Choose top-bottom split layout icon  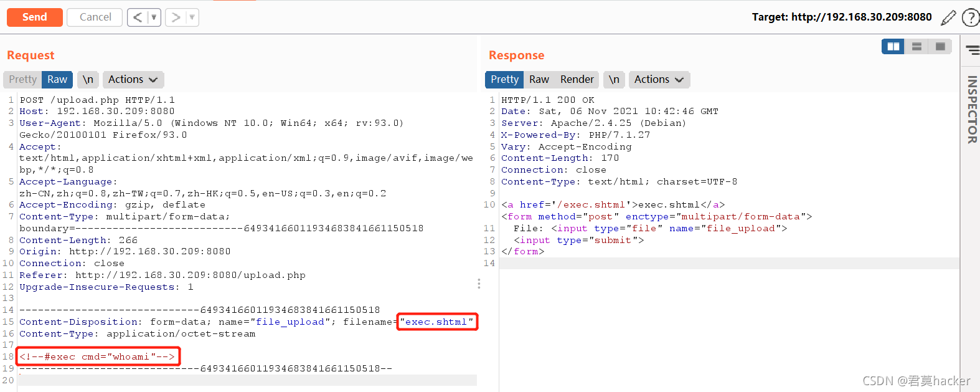point(916,47)
